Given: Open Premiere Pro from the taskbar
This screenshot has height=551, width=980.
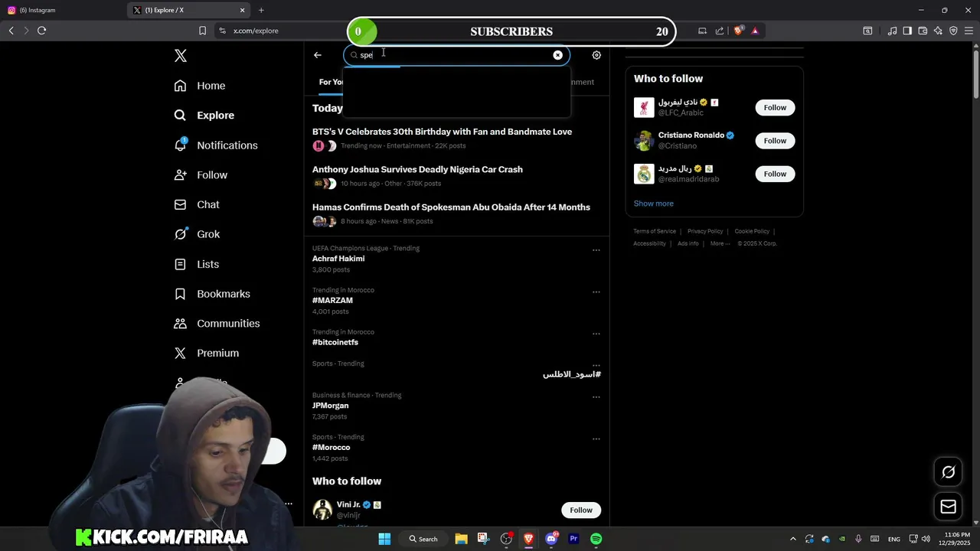Looking at the screenshot, I should (x=573, y=539).
